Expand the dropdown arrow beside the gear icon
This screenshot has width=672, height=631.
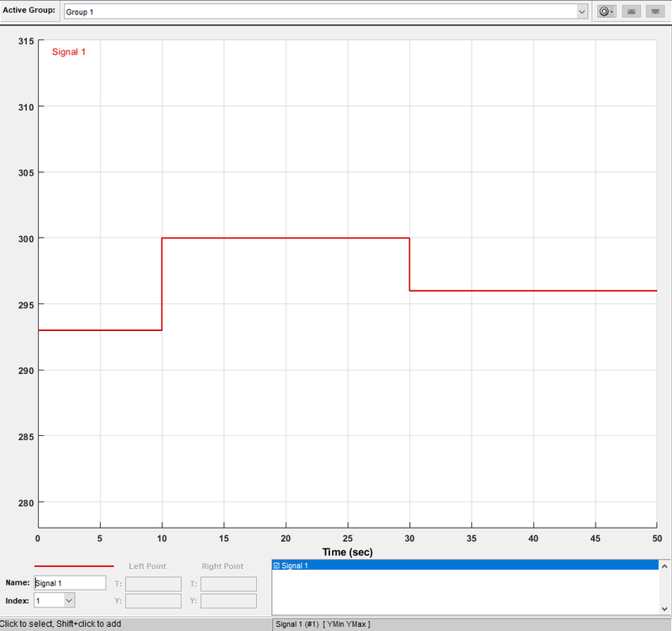(x=611, y=11)
